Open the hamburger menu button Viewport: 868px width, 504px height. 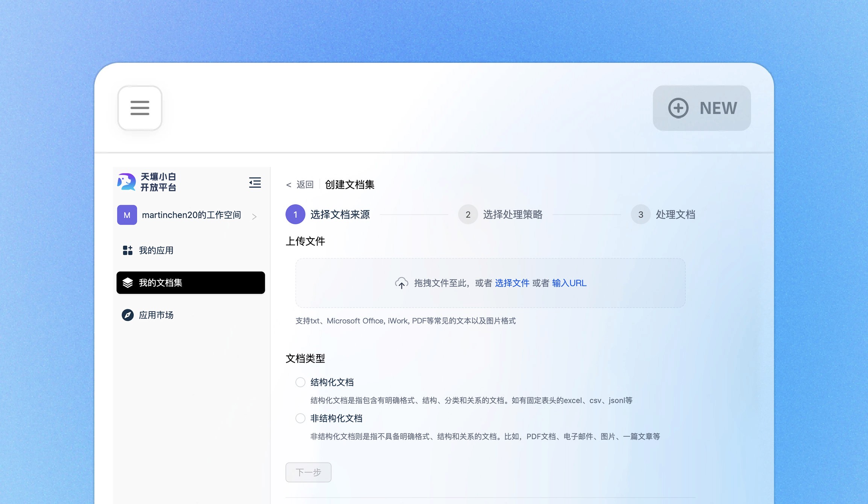click(140, 108)
